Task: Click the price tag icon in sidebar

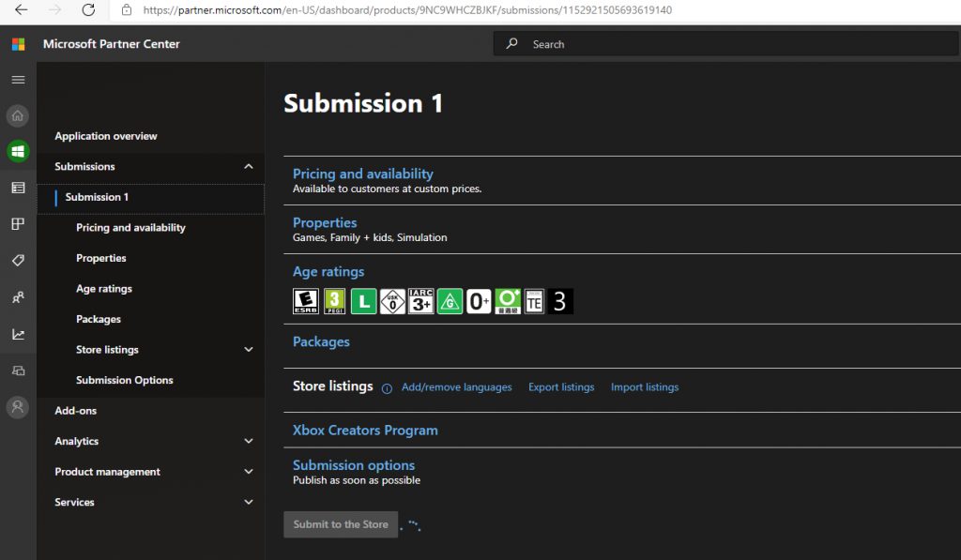Action: [18, 260]
